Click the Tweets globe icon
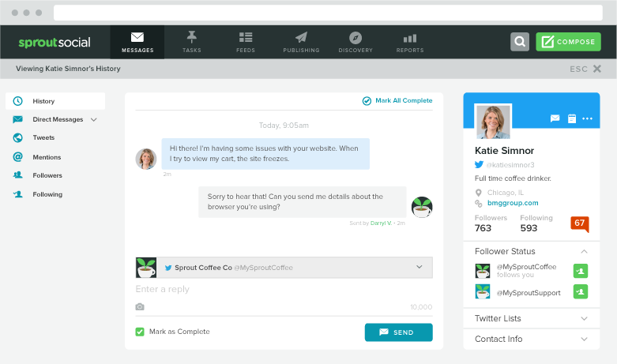617x364 pixels. tap(17, 137)
